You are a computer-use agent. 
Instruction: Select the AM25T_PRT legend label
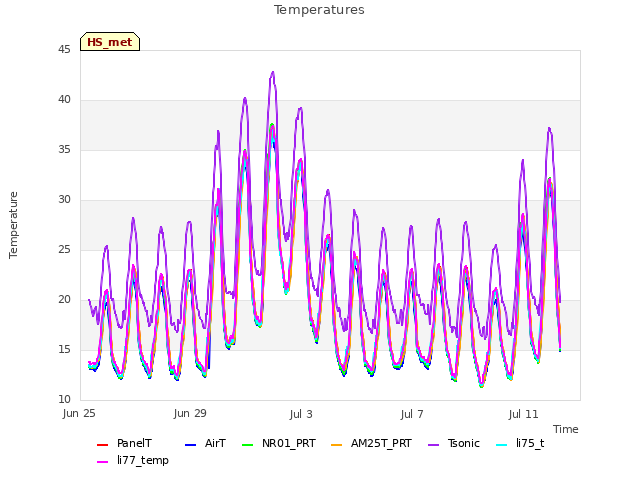tap(381, 444)
